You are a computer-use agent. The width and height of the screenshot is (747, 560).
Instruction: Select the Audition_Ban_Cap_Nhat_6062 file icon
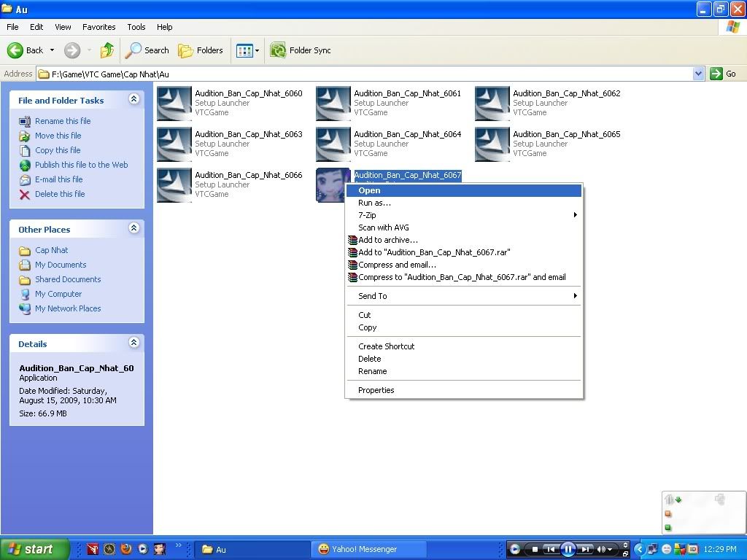pyautogui.click(x=492, y=104)
